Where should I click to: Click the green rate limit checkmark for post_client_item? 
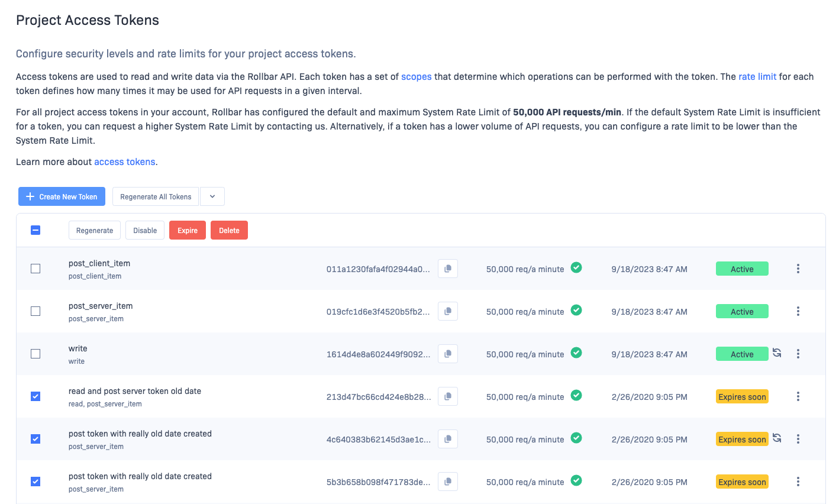point(576,267)
